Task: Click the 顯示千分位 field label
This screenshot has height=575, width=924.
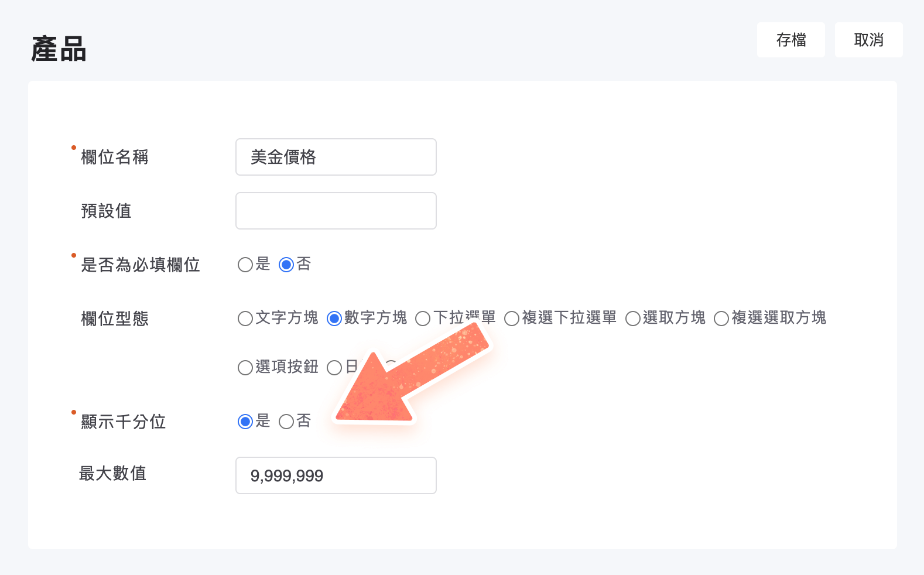Action: (123, 422)
